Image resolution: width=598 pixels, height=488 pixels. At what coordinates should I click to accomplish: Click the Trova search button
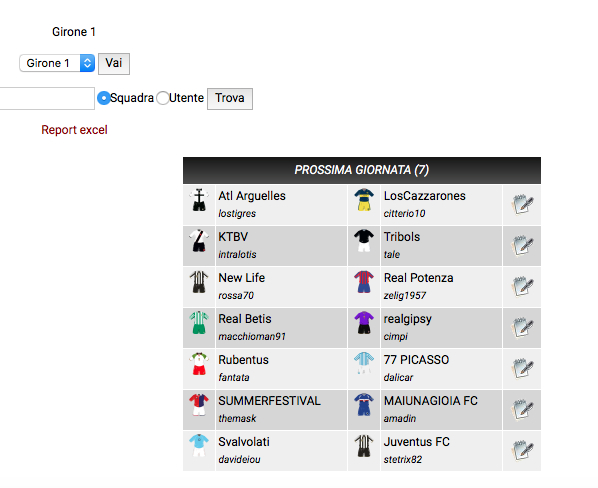230,99
